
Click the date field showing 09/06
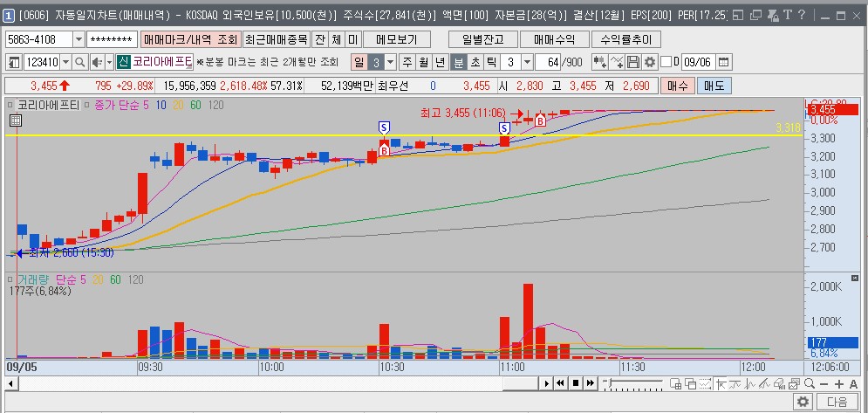click(x=698, y=62)
